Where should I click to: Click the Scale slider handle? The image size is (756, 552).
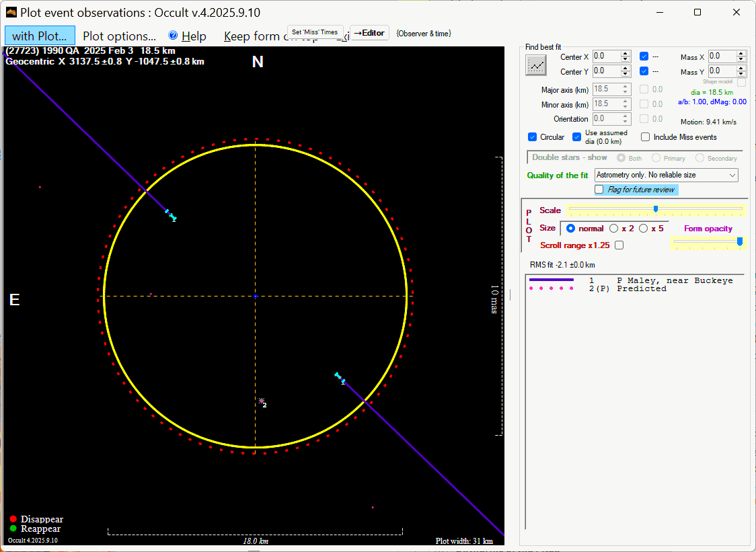tap(656, 209)
